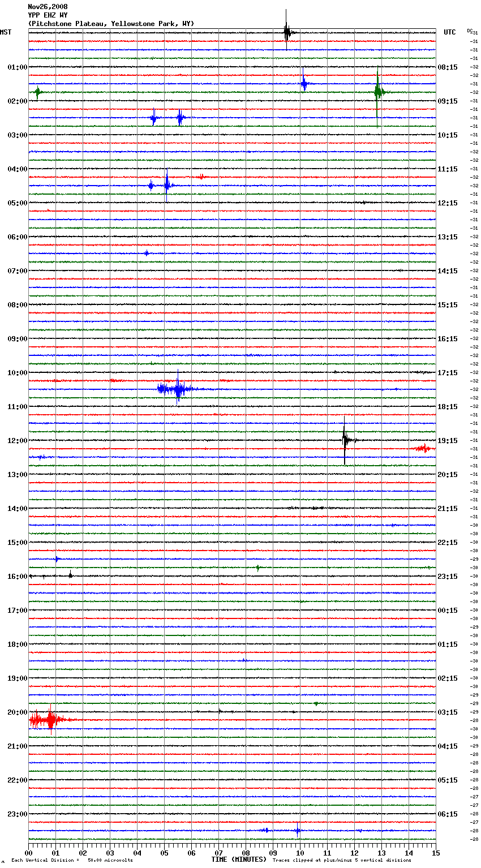Click the 21:15 UTC time label
The image size is (481, 868).
tap(448, 509)
